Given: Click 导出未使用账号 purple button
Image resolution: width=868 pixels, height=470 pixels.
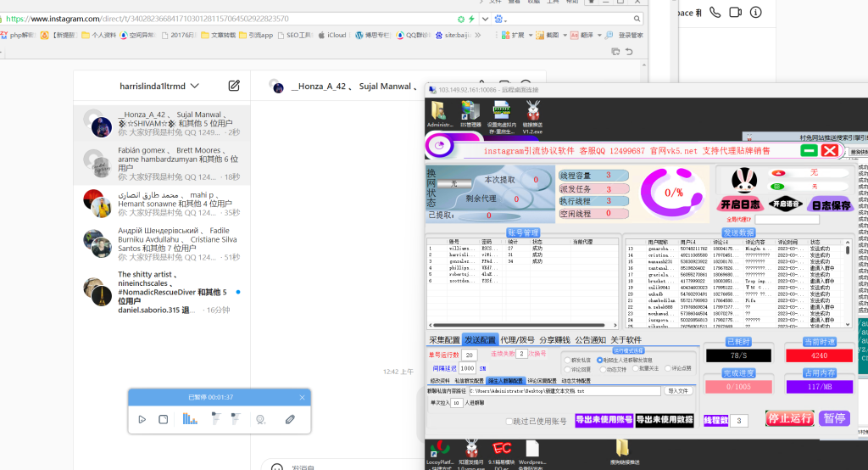Looking at the screenshot, I should pyautogui.click(x=604, y=420).
